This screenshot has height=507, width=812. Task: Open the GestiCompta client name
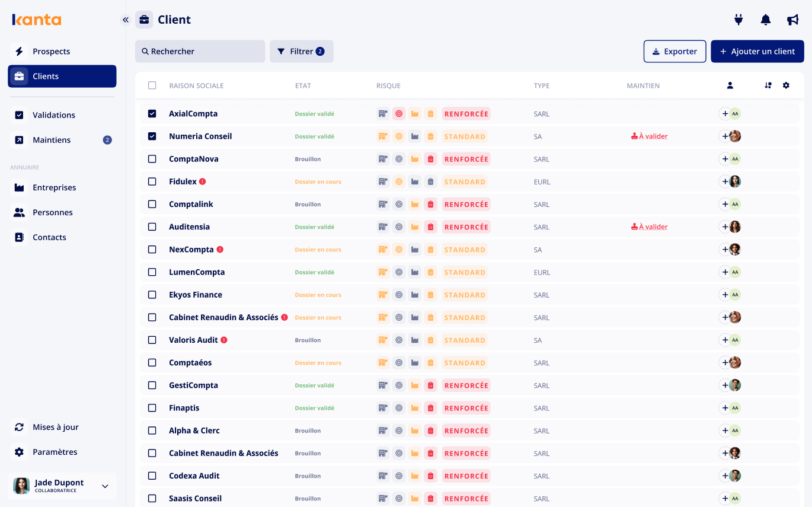click(194, 385)
